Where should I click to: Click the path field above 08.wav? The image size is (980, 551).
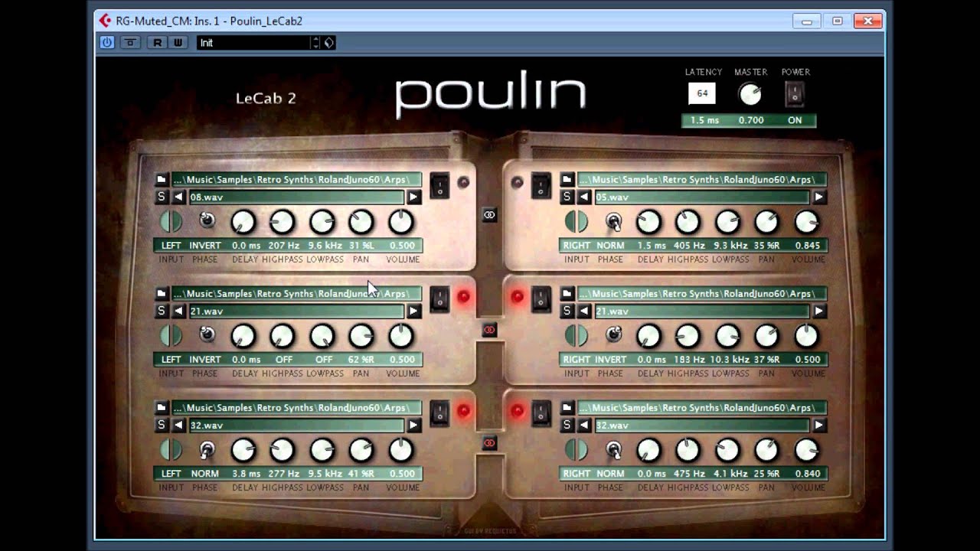click(296, 180)
